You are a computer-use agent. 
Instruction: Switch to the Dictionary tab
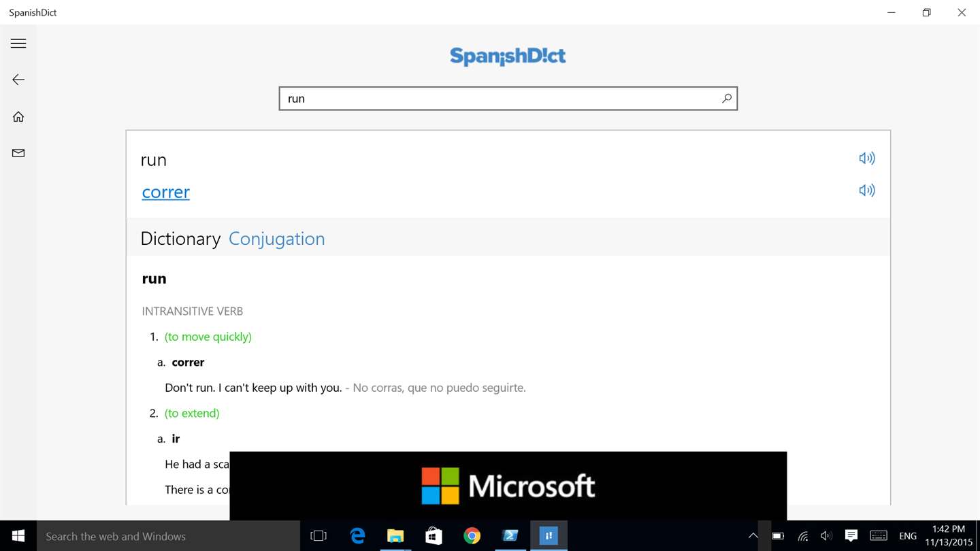(x=180, y=239)
